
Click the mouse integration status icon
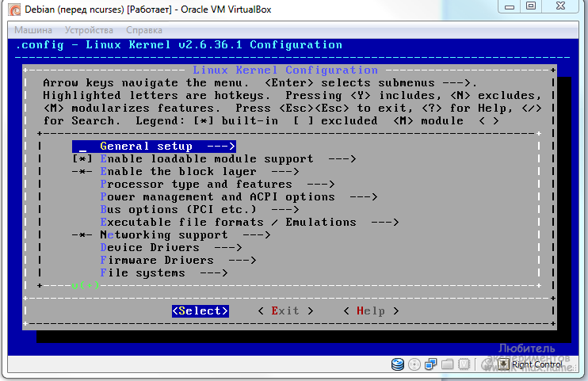pyautogui.click(x=487, y=364)
